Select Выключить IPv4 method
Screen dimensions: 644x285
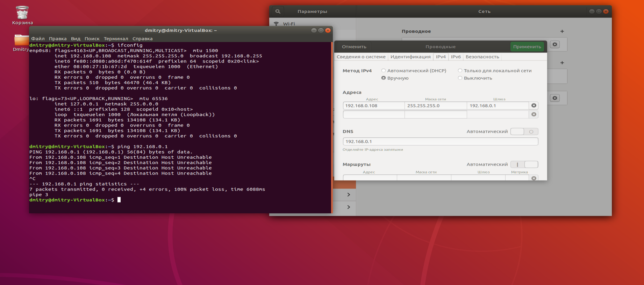(475, 78)
